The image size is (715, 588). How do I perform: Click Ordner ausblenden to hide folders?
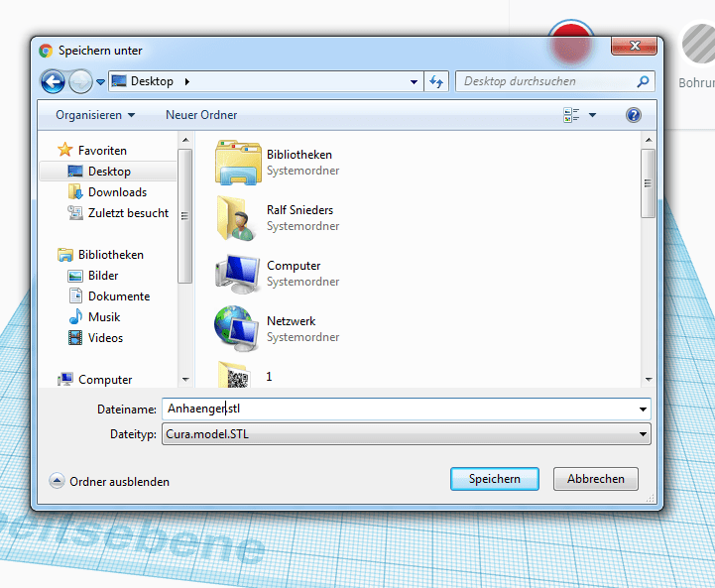click(x=109, y=481)
